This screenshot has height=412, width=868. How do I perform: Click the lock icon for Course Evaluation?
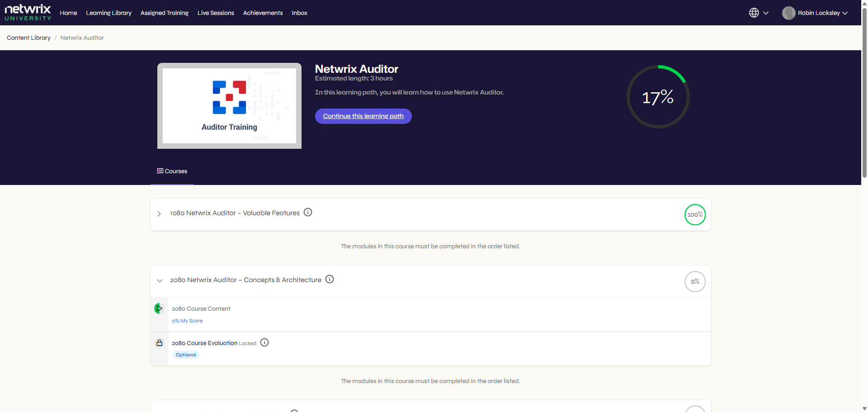point(159,343)
